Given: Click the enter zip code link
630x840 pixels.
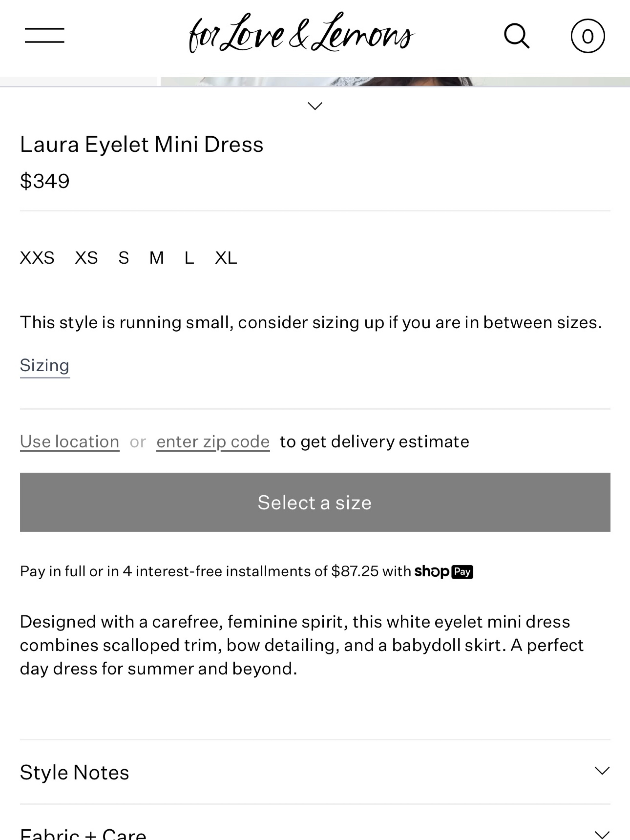Looking at the screenshot, I should 213,442.
